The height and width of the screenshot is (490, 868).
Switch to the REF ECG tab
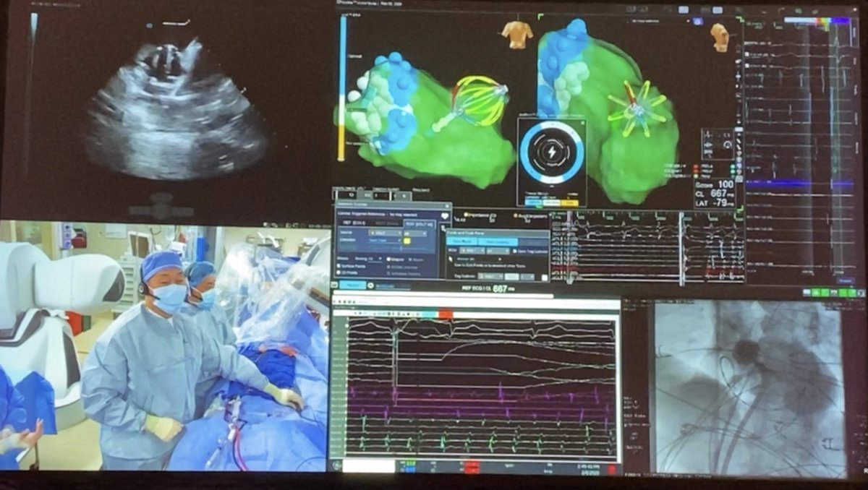tap(354, 223)
